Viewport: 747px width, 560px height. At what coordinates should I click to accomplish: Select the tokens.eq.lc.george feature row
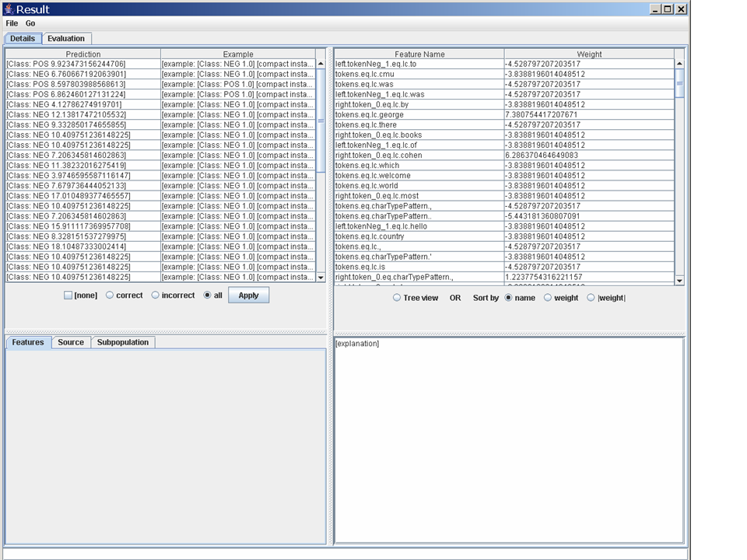click(419, 114)
